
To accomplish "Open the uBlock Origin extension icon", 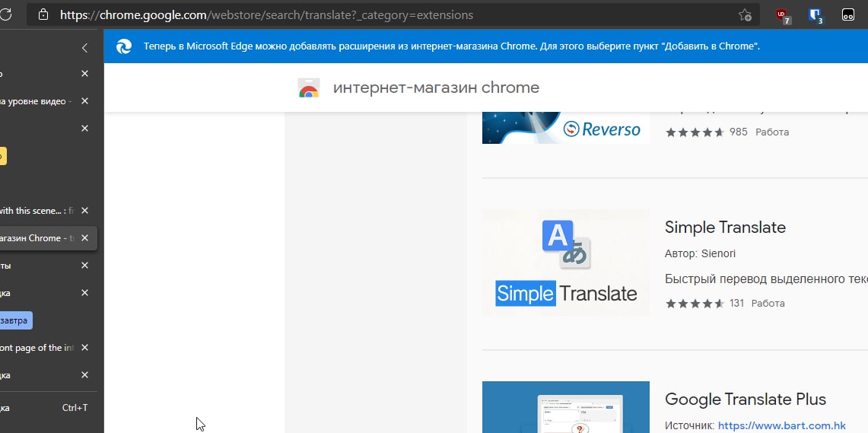I will (x=783, y=15).
